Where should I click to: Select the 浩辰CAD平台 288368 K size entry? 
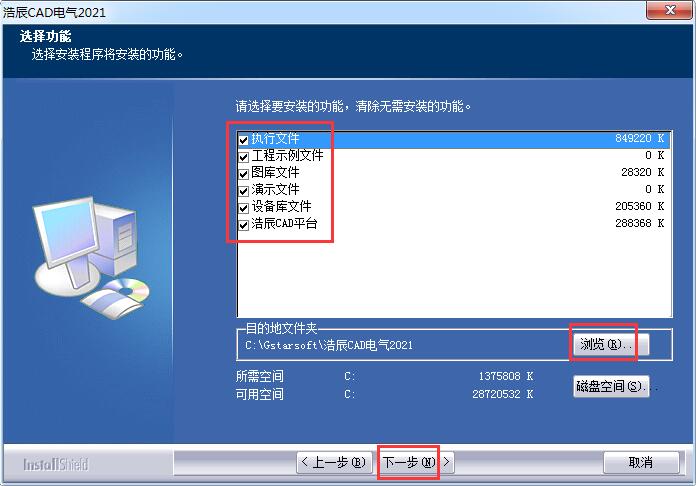pos(639,223)
